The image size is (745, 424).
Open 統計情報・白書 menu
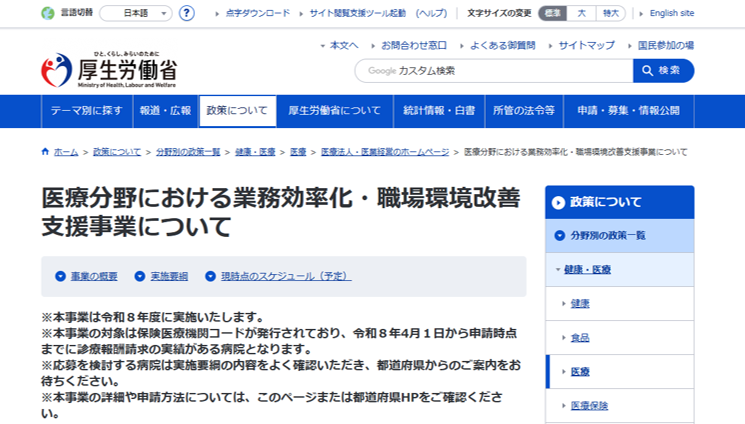pos(439,111)
